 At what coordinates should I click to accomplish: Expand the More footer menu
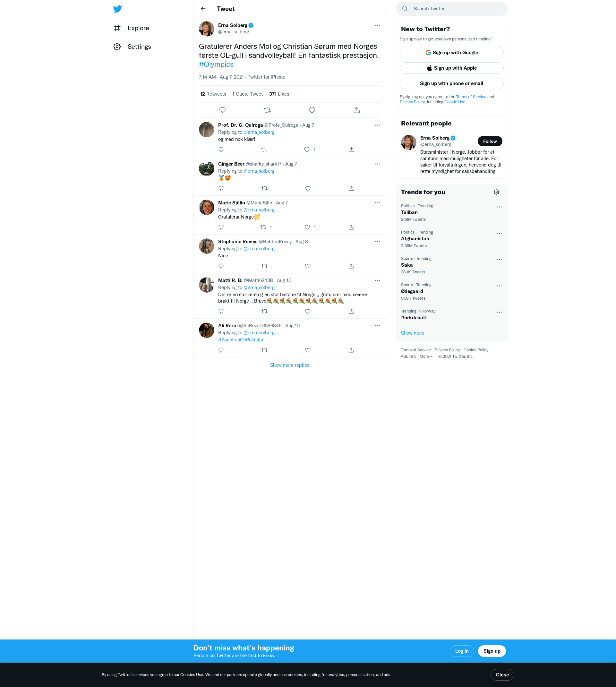click(426, 356)
